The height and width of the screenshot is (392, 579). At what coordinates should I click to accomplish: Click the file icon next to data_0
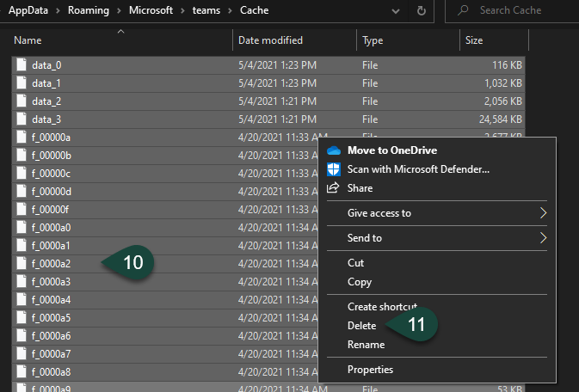pyautogui.click(x=22, y=65)
